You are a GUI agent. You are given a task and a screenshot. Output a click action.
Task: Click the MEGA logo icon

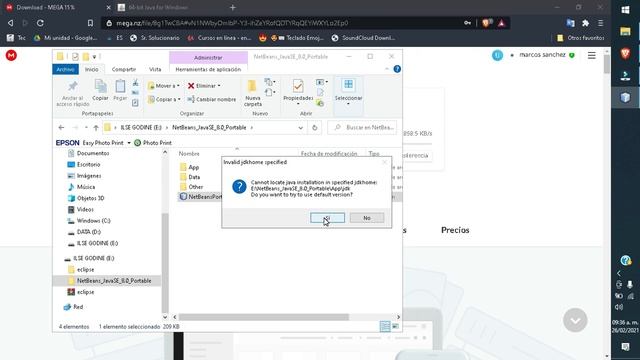pos(11,56)
